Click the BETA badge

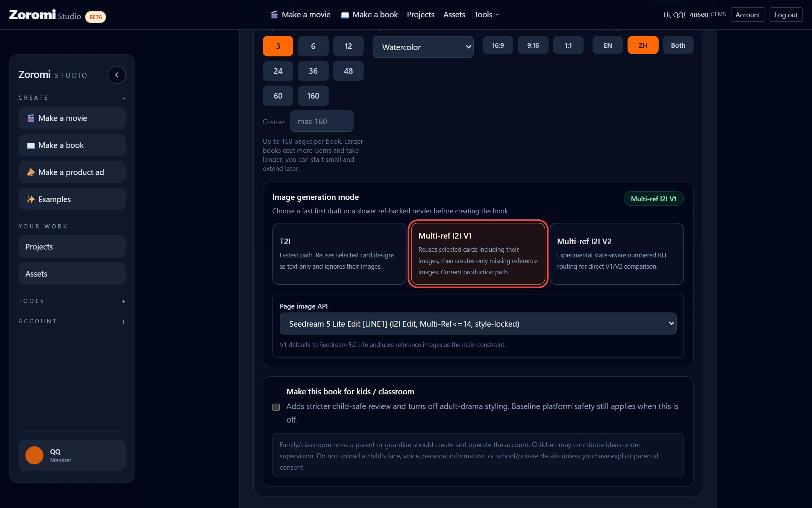coord(95,17)
